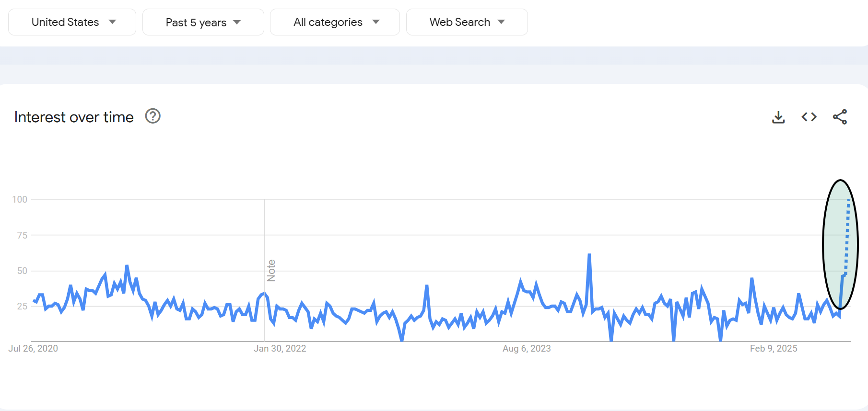Share the Interest over time chart
Viewport: 868px width, 411px height.
pyautogui.click(x=840, y=117)
